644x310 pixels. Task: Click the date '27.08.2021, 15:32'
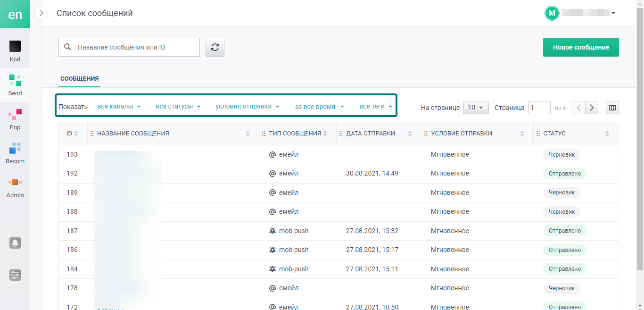click(x=372, y=231)
